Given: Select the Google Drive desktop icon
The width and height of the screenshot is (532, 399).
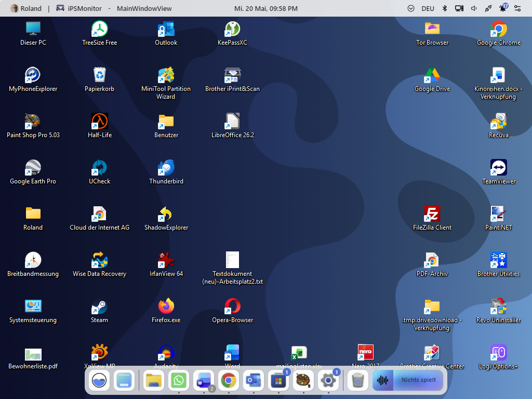Looking at the screenshot, I should point(432,79).
